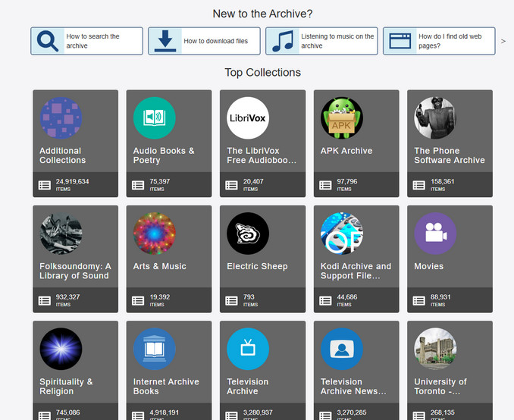Open Kodi Archive and Support File title
The height and width of the screenshot is (420, 514).
pos(356,271)
